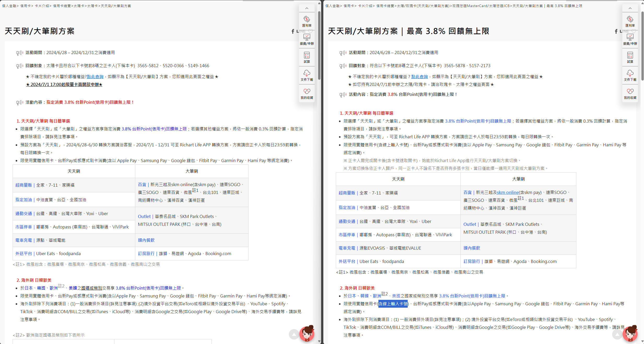
Task: Click right window vertical scrollbar
Action: click(x=642, y=46)
